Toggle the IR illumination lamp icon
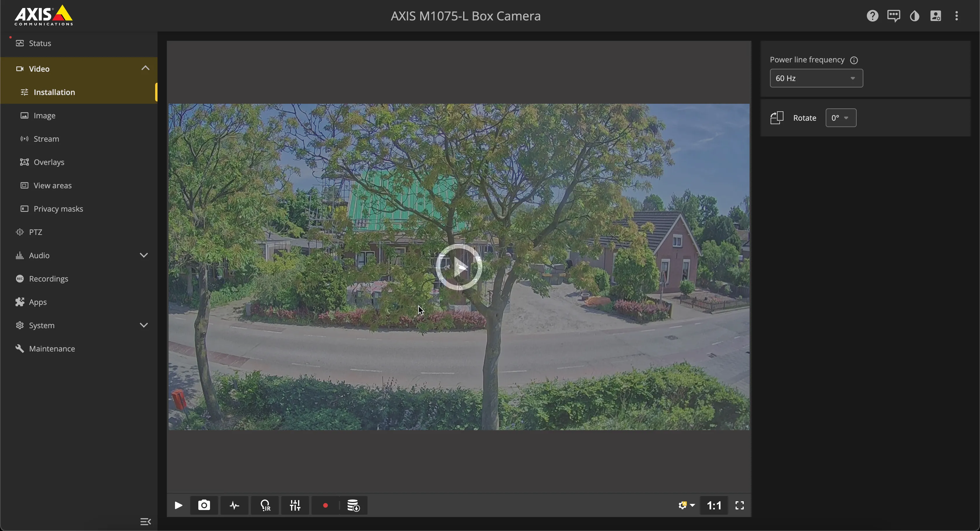The image size is (980, 531). [265, 505]
